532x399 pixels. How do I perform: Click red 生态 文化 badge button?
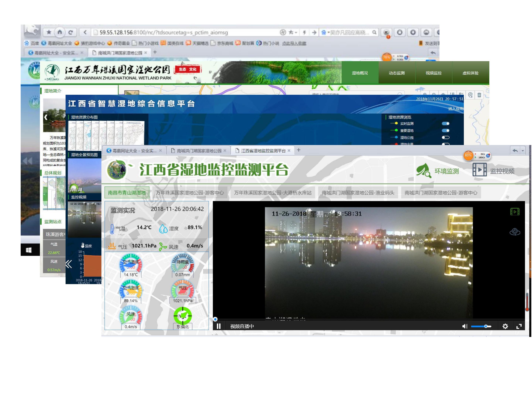pos(188,69)
